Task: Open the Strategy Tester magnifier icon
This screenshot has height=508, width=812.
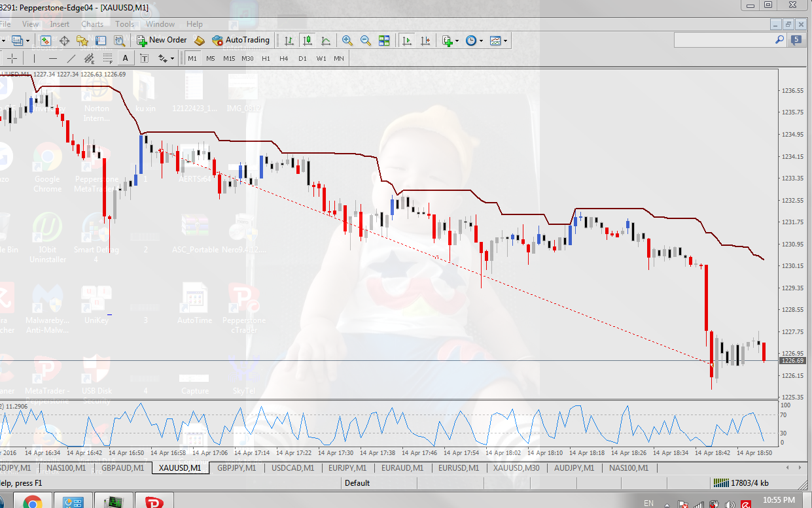Action: tap(118, 41)
